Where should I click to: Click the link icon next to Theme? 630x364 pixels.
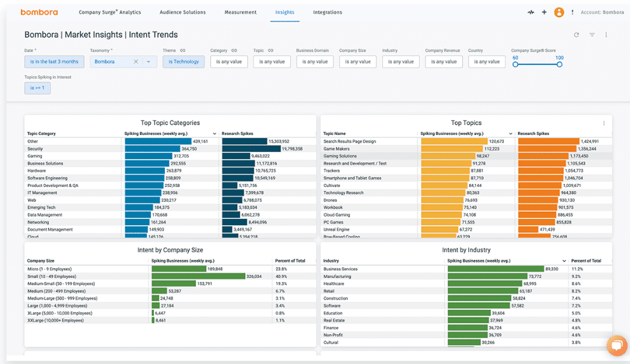183,51
